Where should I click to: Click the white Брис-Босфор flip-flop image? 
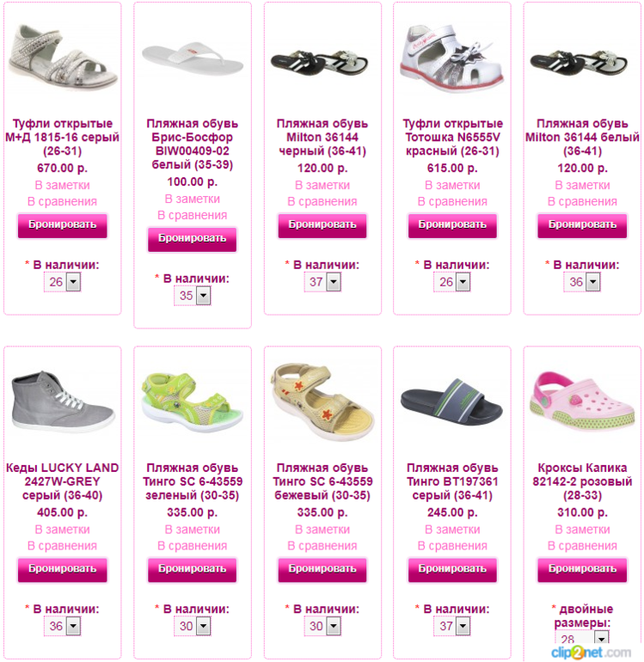[x=193, y=59]
